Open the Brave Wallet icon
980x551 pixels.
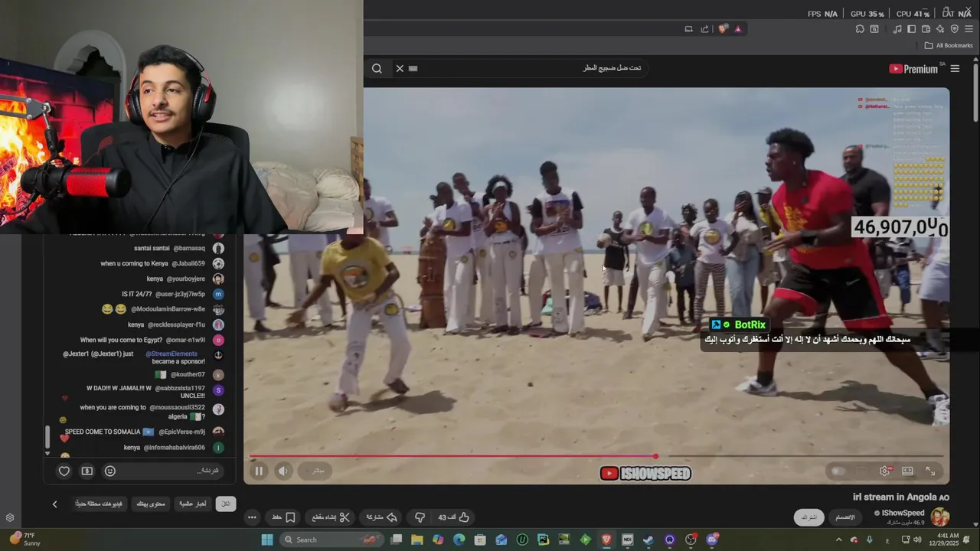pos(926,29)
